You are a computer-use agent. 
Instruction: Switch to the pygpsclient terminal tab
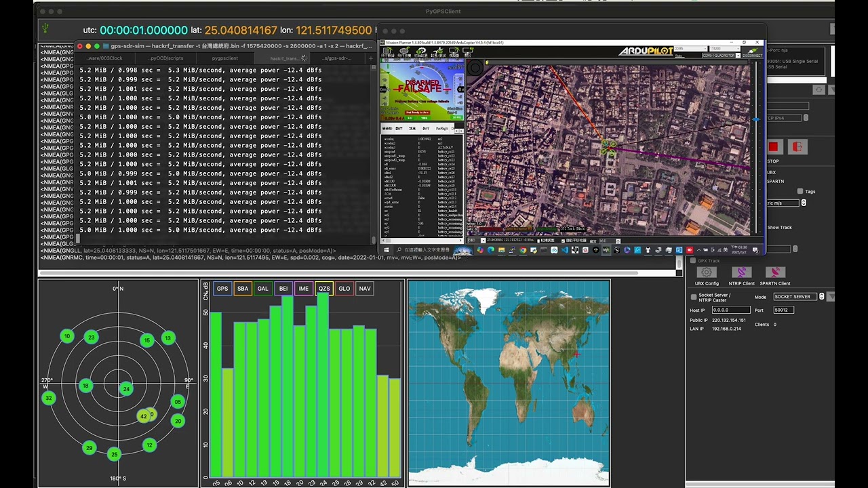tap(225, 58)
